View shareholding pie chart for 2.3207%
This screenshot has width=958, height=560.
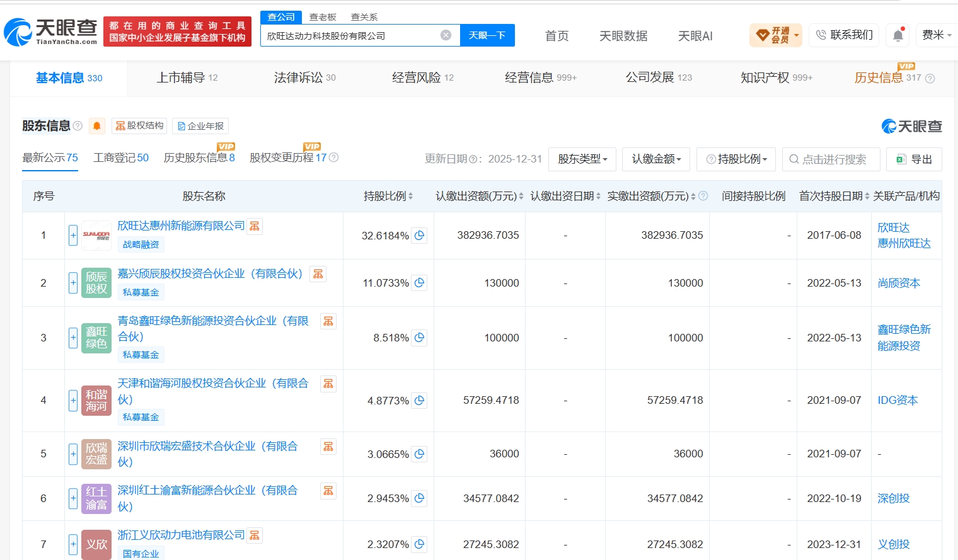pyautogui.click(x=420, y=544)
